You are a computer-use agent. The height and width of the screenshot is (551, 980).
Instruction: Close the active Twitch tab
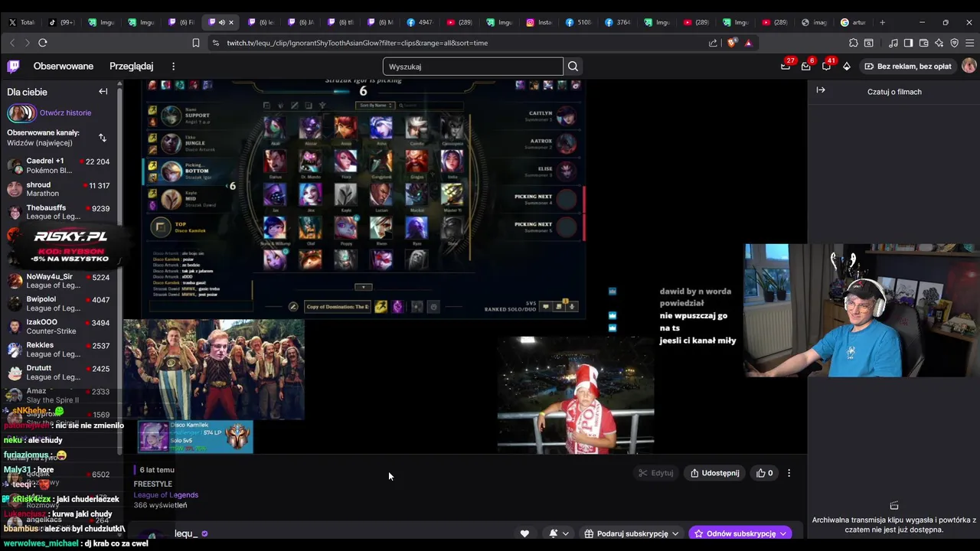click(231, 22)
